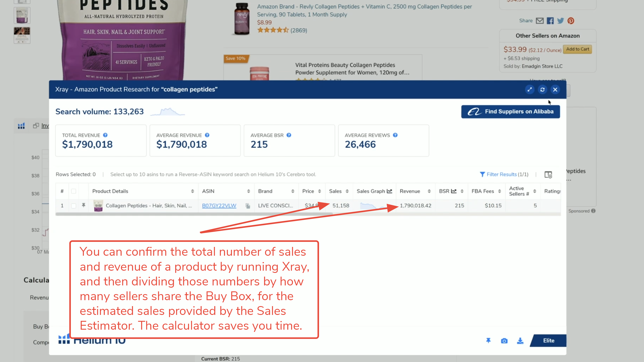Click the horizontal table scrollbar
Viewport: 644px width, 362px height.
(194, 214)
